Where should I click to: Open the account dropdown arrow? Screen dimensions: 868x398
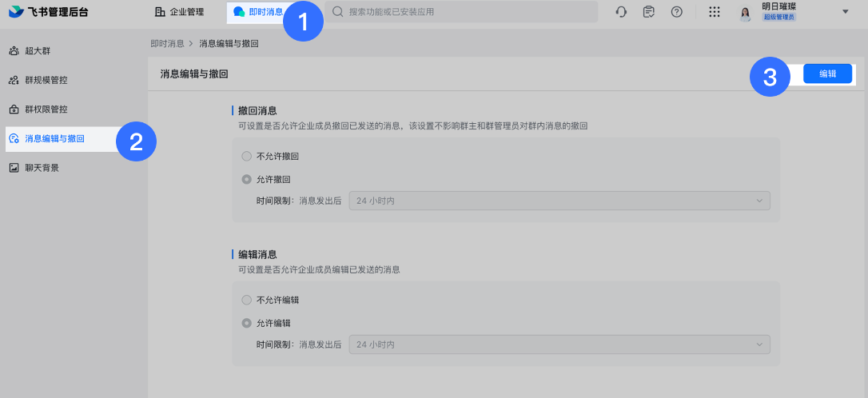(x=846, y=12)
